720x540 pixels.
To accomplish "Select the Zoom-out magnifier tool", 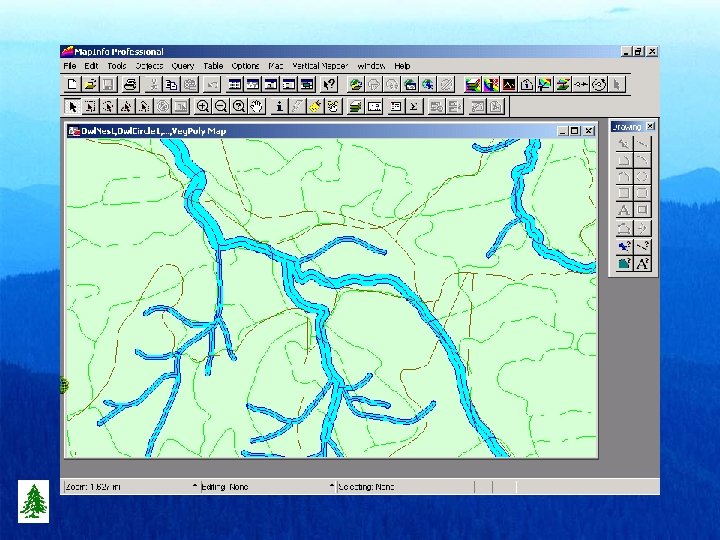I will click(x=220, y=107).
